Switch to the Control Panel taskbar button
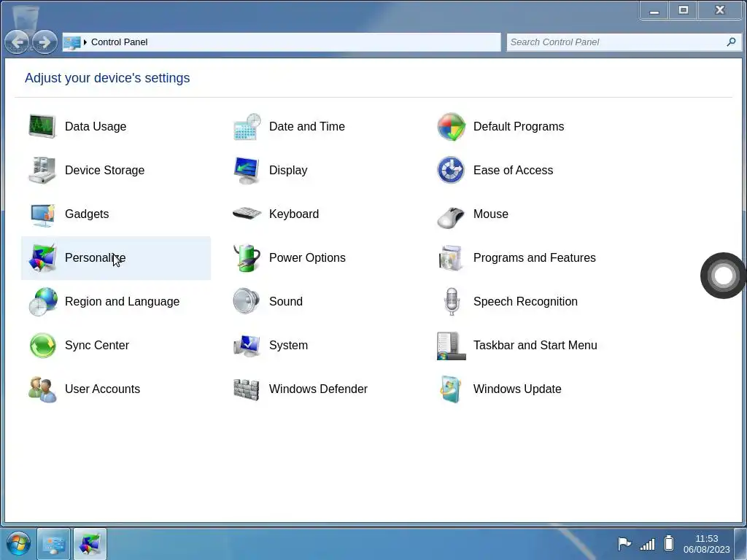 [54, 544]
